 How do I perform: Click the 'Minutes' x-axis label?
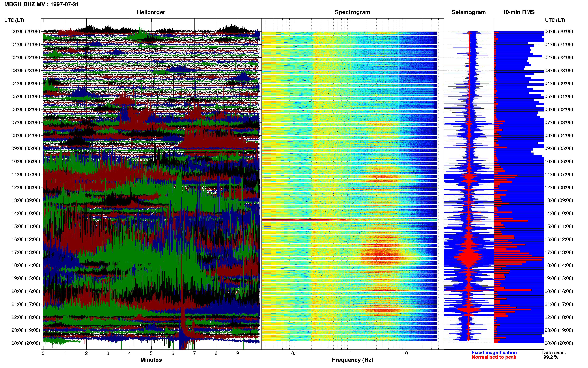[x=151, y=360]
